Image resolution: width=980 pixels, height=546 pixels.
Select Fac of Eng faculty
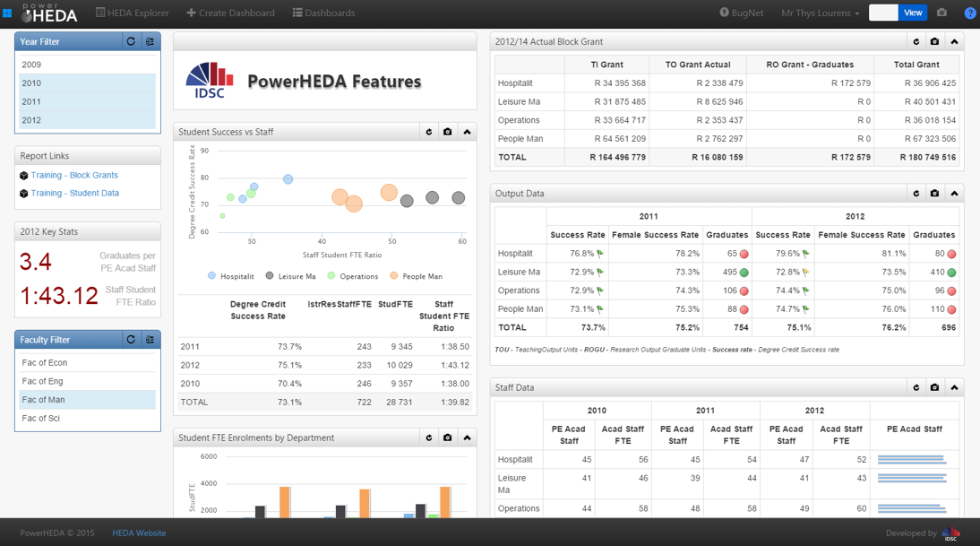(88, 381)
